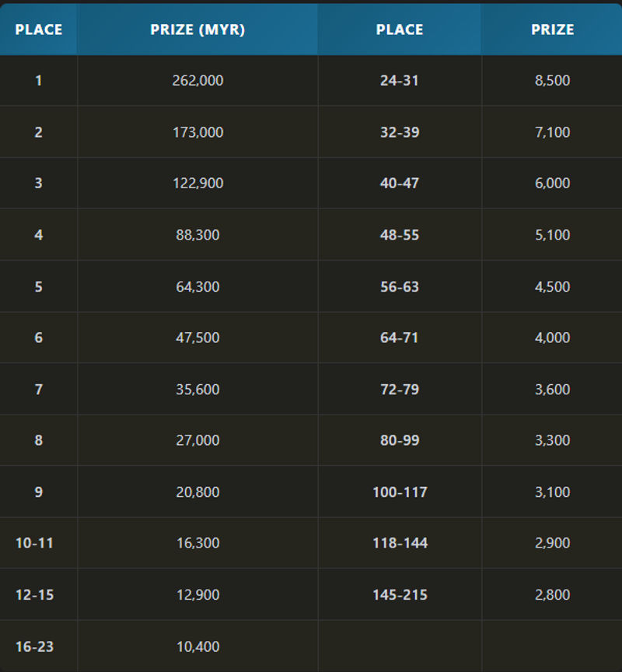Select the 262,000 first place prize cell
Screen dimensions: 622x672
click(x=197, y=81)
